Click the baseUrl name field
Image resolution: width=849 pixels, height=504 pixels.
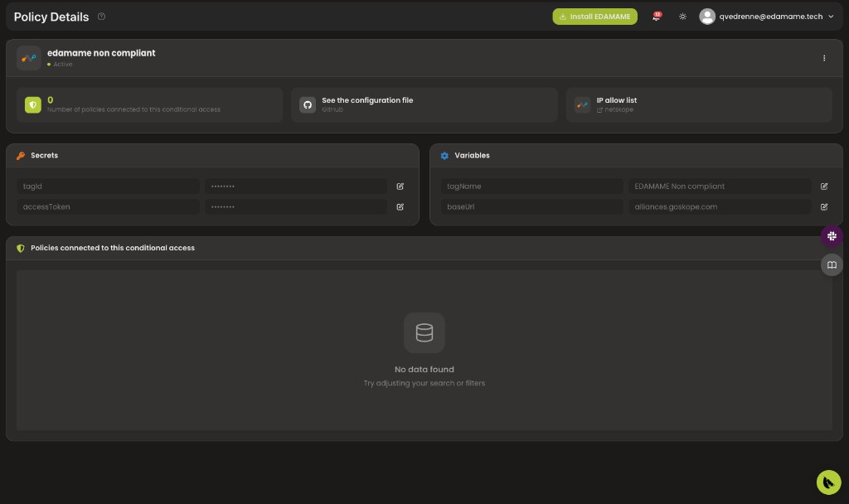coord(531,206)
